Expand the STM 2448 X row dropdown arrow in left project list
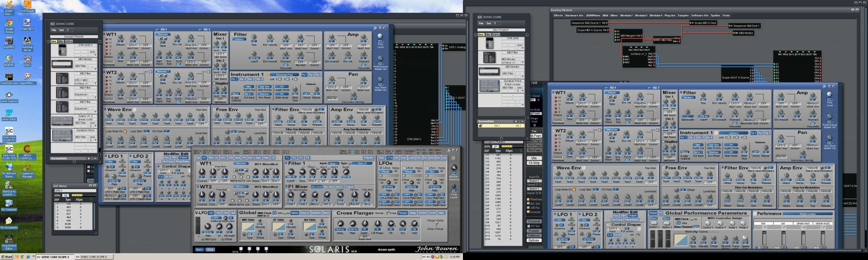The image size is (868, 260). (x=95, y=55)
